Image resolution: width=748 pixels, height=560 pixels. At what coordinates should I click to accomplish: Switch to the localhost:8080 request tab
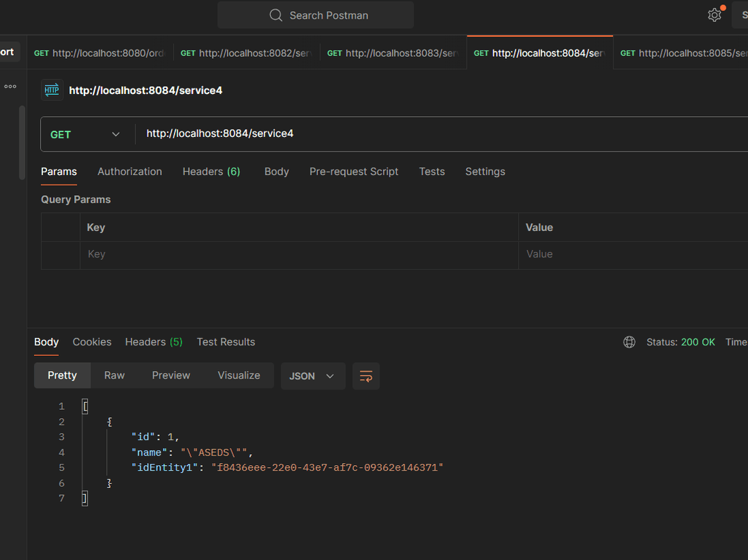[100, 53]
